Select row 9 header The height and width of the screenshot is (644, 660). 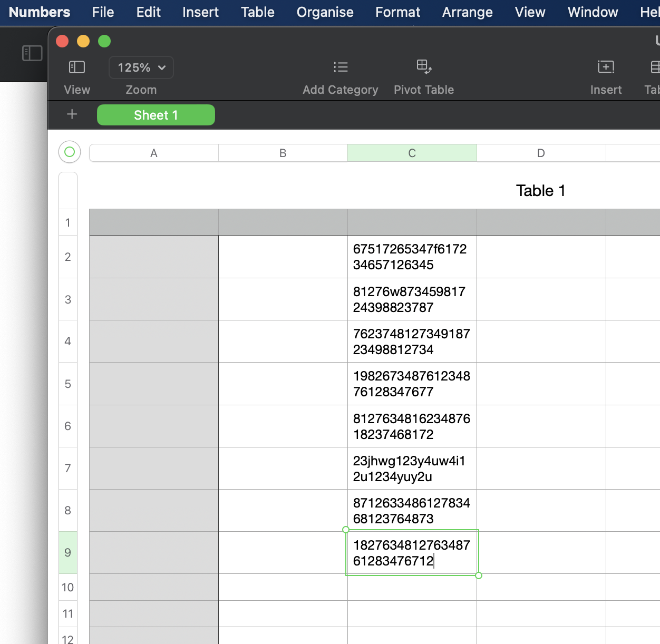pyautogui.click(x=68, y=552)
